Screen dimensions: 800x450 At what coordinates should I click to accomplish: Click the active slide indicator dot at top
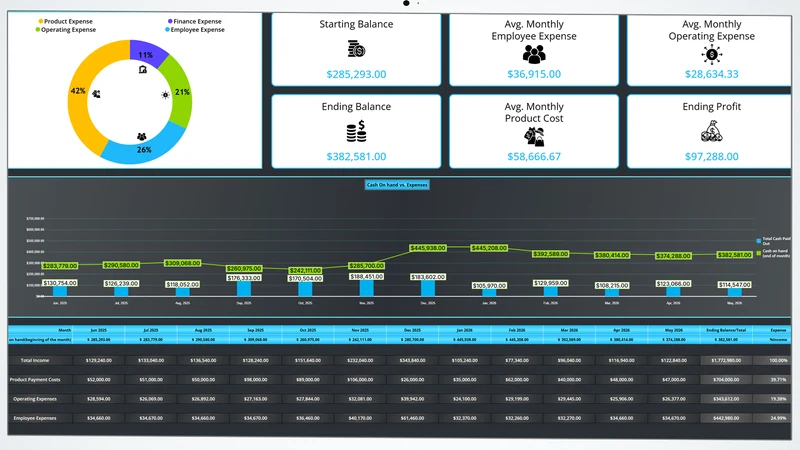406,3
